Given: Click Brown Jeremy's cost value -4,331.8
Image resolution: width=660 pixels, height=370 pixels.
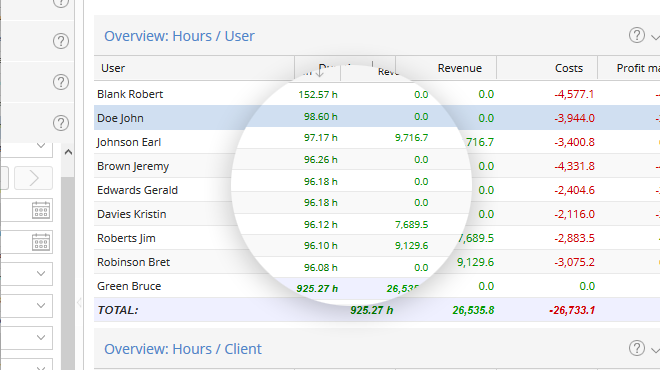Looking at the screenshot, I should click(574, 166).
